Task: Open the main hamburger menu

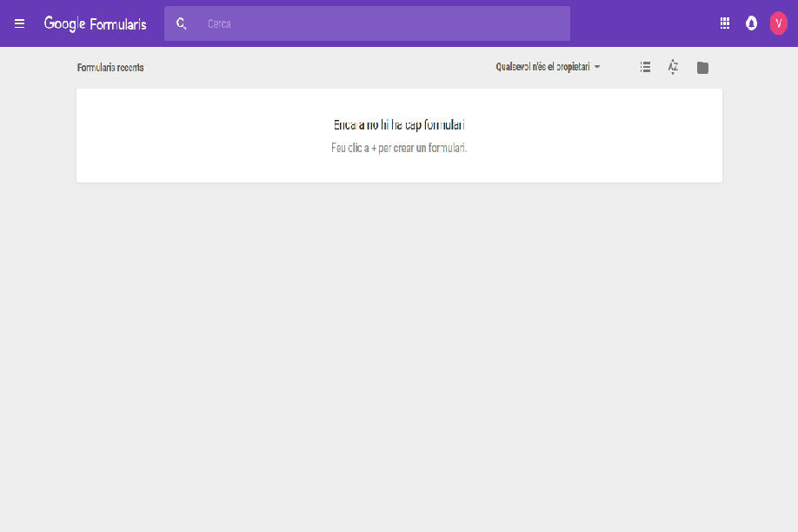Action: click(x=19, y=23)
